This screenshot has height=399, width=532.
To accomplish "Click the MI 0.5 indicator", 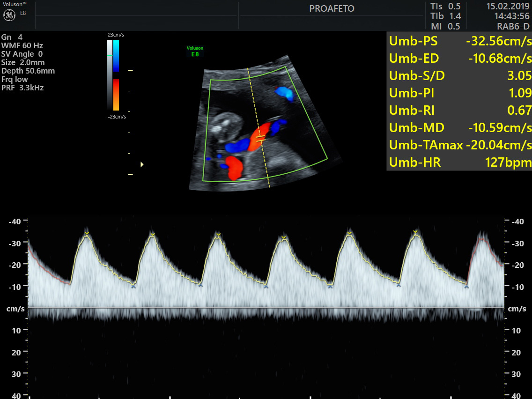I will 445,26.
